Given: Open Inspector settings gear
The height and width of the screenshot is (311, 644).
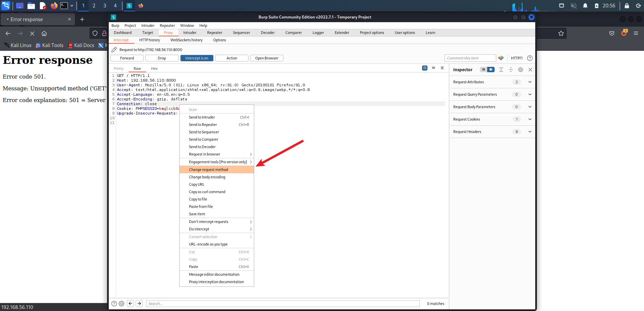Looking at the screenshot, I should click(520, 70).
